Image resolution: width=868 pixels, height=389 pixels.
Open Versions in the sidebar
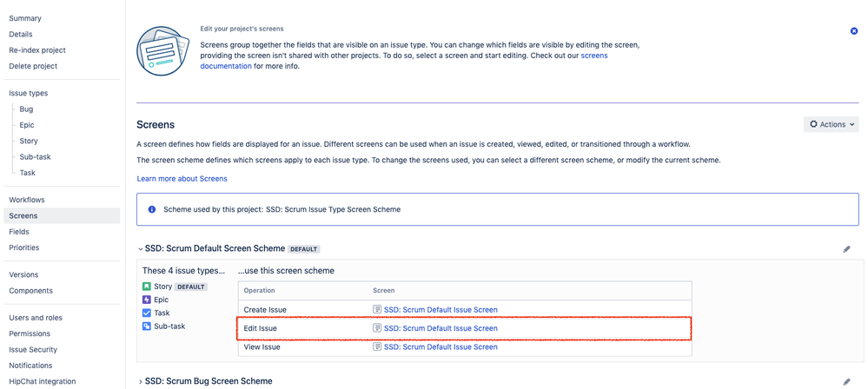23,275
